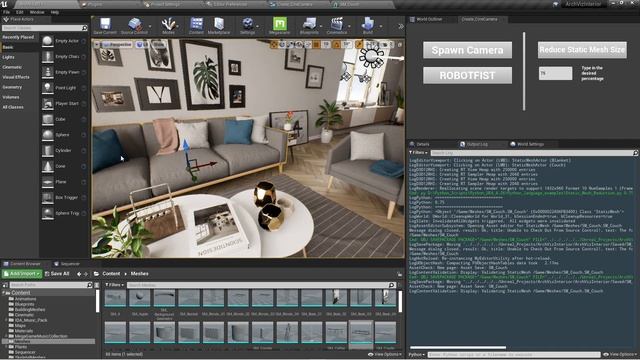Click the Unreal Engine logo icon
Image resolution: width=640 pixels, height=360 pixels.
point(4,4)
